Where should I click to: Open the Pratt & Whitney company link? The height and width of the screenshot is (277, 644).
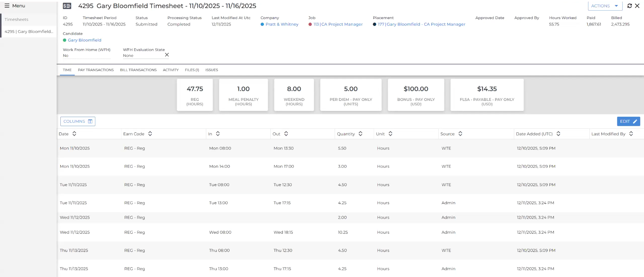pos(282,24)
